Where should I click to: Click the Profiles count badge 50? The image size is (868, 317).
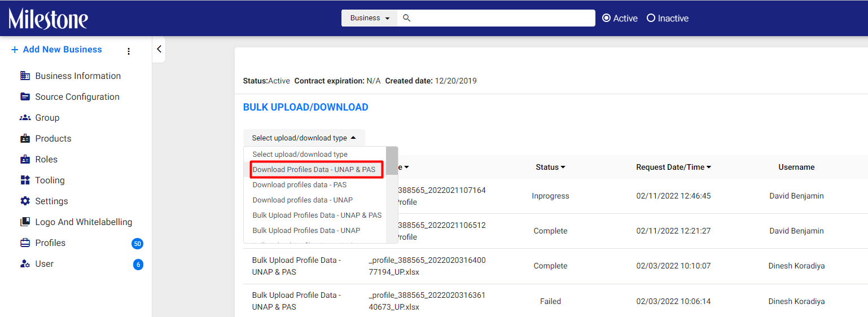point(137,244)
